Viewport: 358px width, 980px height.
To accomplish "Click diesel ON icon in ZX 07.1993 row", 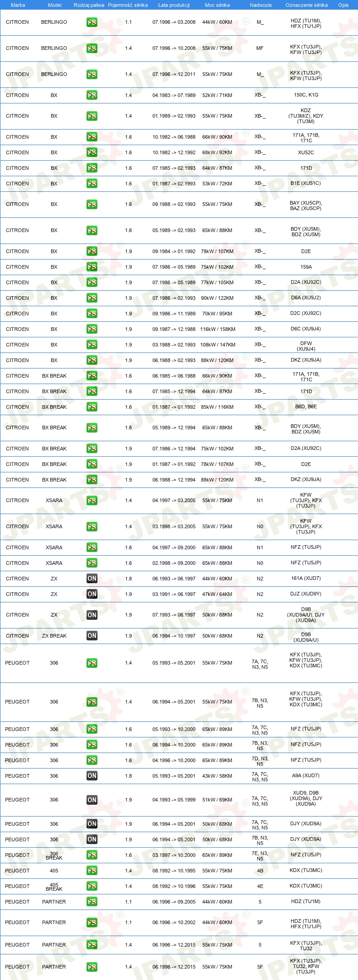I will tap(92, 615).
